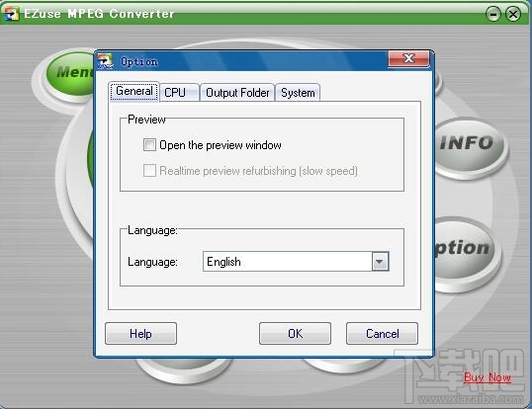This screenshot has height=409, width=532.
Task: Minimize the EZuse MPEG Converter window
Action: [x=493, y=14]
